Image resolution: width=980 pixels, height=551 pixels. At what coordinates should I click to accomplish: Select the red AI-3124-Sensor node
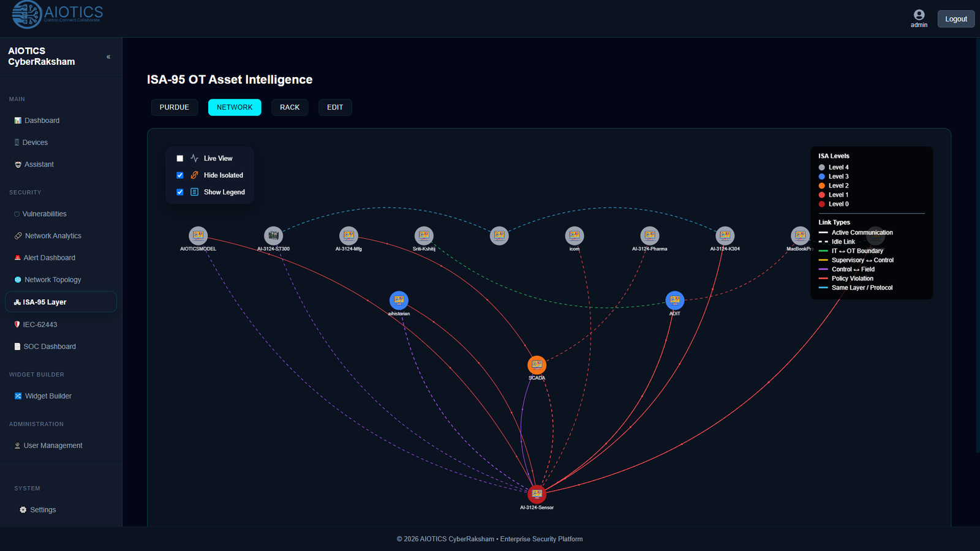(537, 494)
